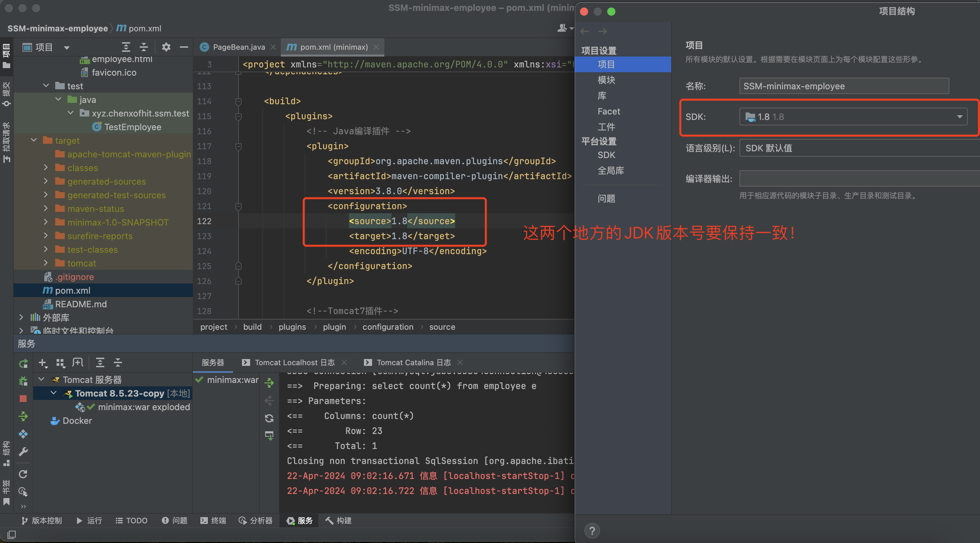Expand the classes folder
980x543 pixels.
pos(46,168)
